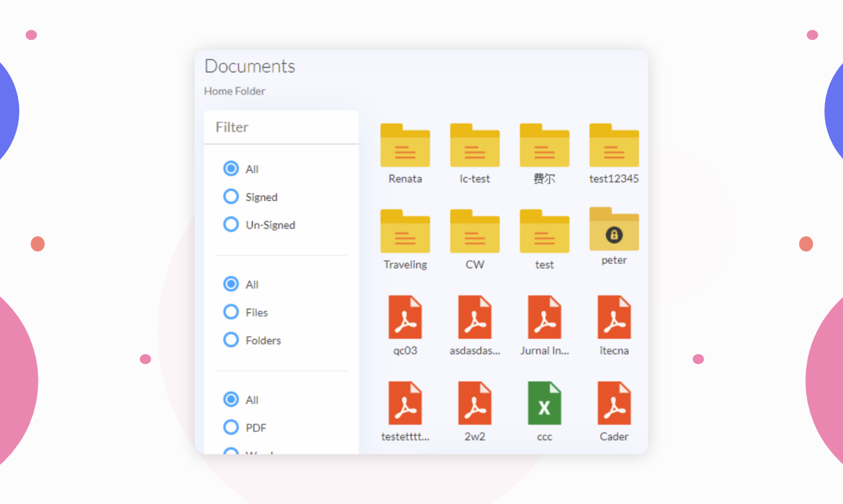Open the CW folder
Image resolution: width=843 pixels, height=504 pixels.
click(475, 231)
